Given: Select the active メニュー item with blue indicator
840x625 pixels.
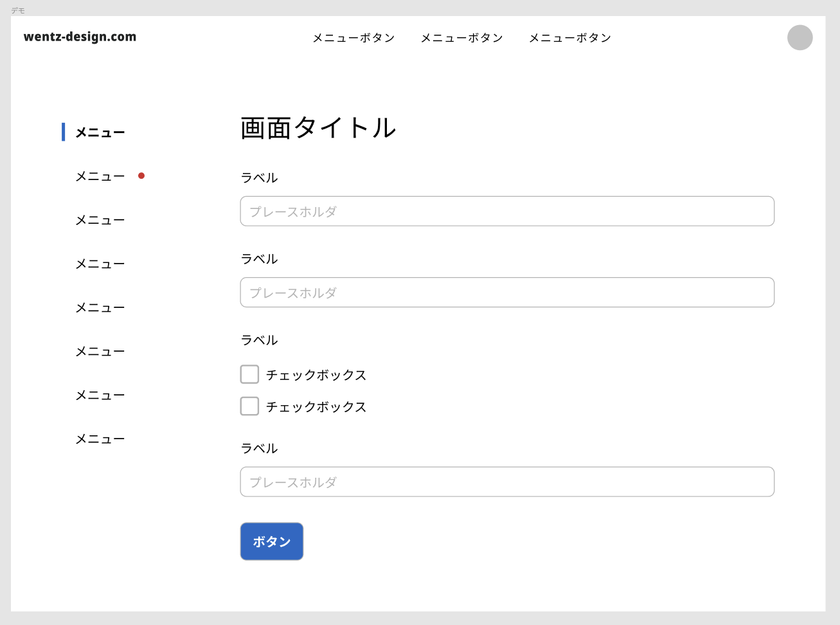Looking at the screenshot, I should pos(100,132).
